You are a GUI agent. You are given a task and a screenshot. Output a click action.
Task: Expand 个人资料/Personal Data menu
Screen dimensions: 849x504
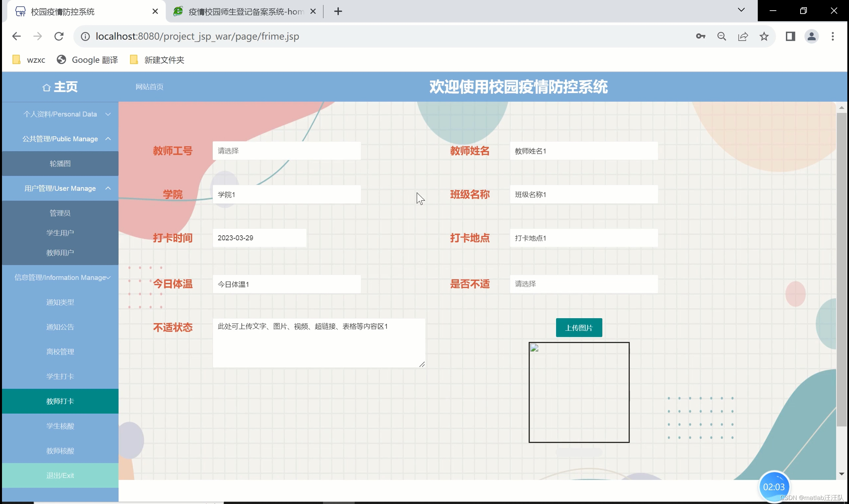tap(60, 114)
